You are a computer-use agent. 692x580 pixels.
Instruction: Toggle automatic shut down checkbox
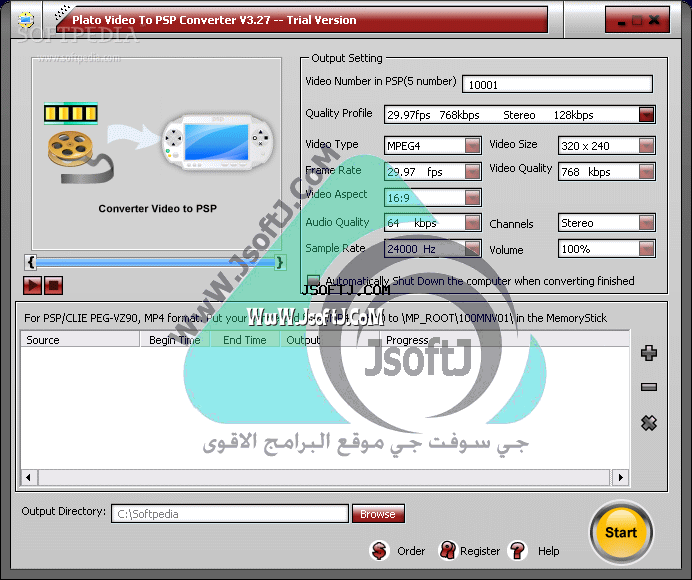click(x=313, y=281)
